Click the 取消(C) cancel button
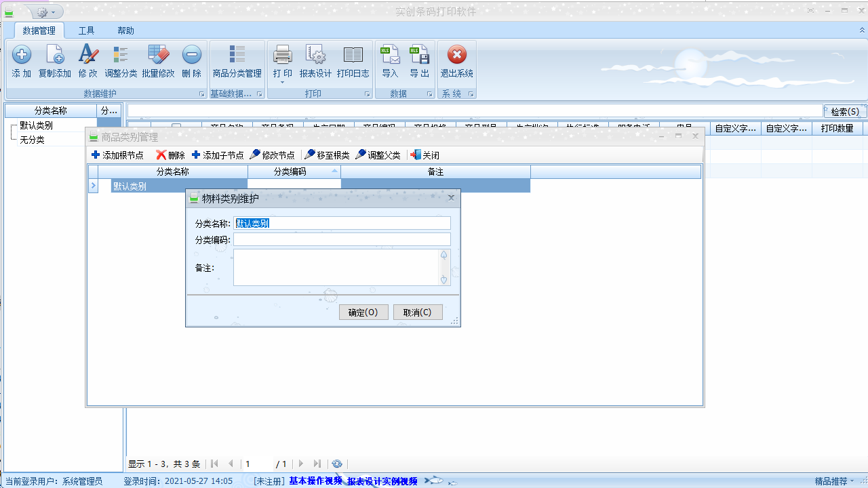 [x=418, y=312]
